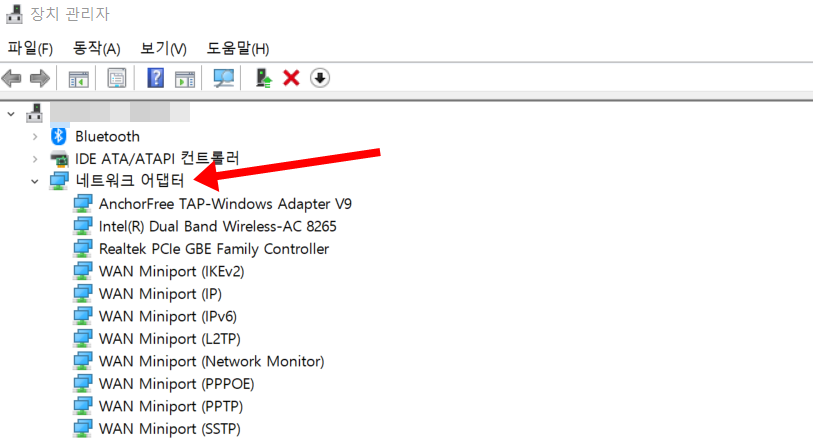Click the Intel Dual Band Wireless-AC icon
Image resolution: width=813 pixels, height=443 pixels.
83,226
